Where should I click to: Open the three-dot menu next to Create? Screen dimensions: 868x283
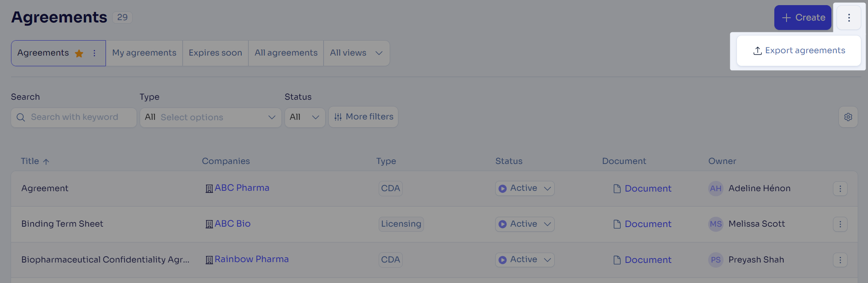(849, 18)
